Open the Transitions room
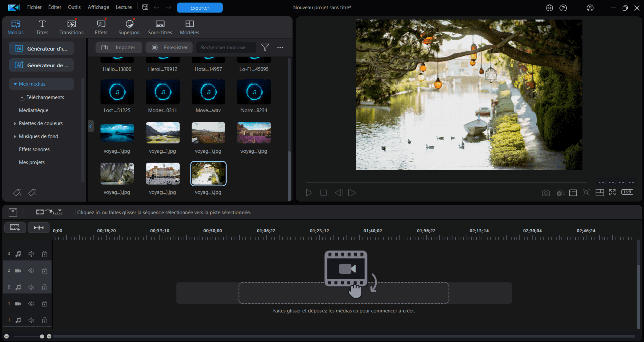 [x=71, y=27]
